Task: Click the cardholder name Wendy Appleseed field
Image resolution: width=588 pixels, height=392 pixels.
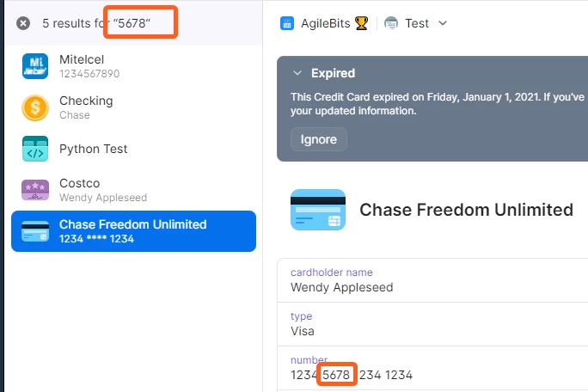Action: [432, 280]
